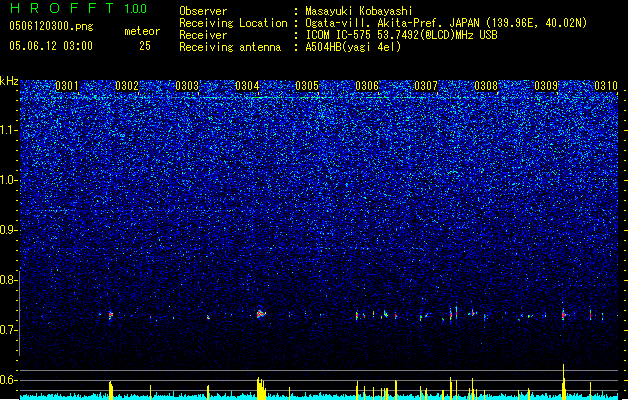629x400 pixels.
Task: Click the 0310 time marker
Action: (606, 86)
